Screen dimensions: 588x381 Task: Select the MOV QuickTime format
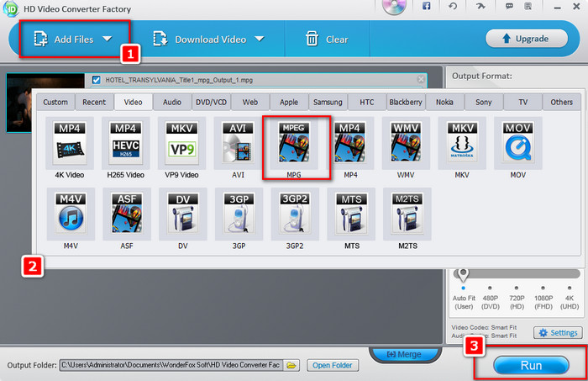pos(518,143)
